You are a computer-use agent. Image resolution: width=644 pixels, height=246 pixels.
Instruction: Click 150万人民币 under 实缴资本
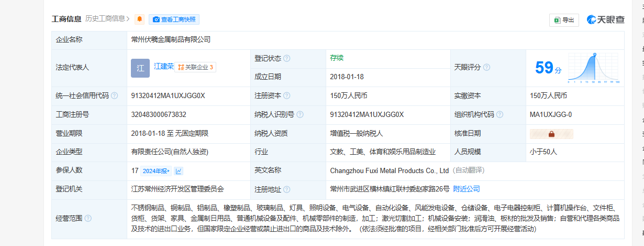coord(548,96)
